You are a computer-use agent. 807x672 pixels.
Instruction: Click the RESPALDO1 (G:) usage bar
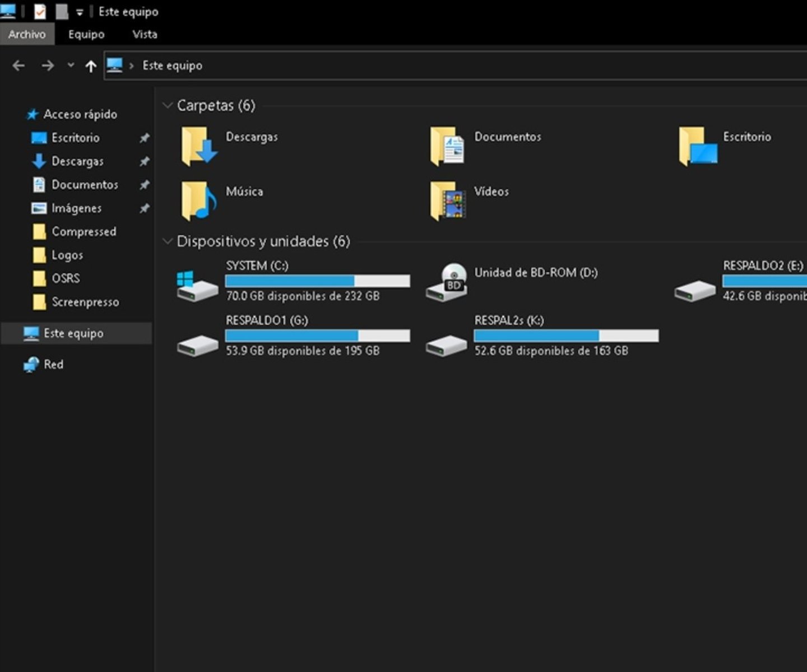318,336
